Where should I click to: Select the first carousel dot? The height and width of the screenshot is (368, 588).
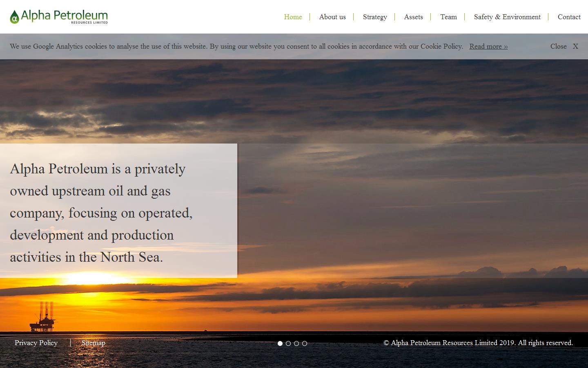(280, 343)
